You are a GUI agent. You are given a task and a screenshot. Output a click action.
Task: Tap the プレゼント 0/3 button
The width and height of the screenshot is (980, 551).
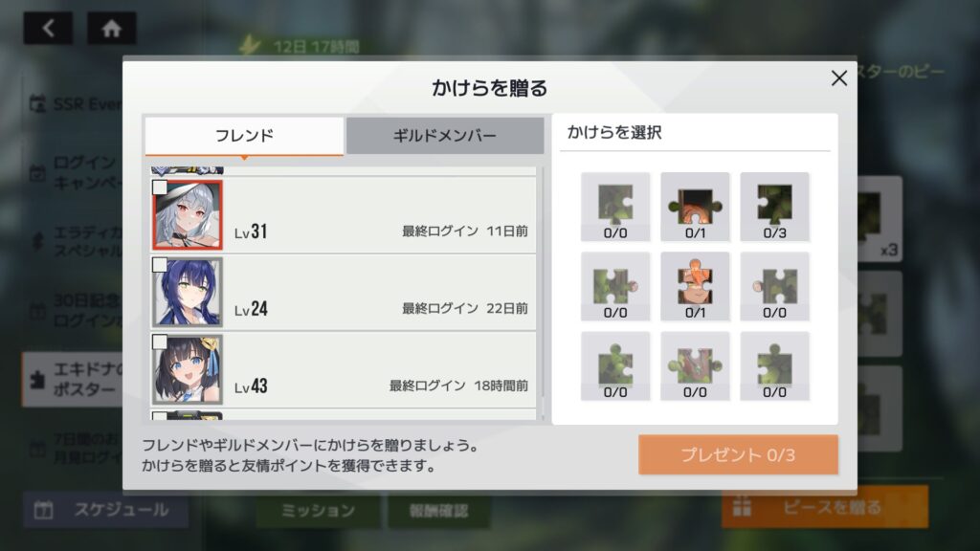tap(738, 454)
